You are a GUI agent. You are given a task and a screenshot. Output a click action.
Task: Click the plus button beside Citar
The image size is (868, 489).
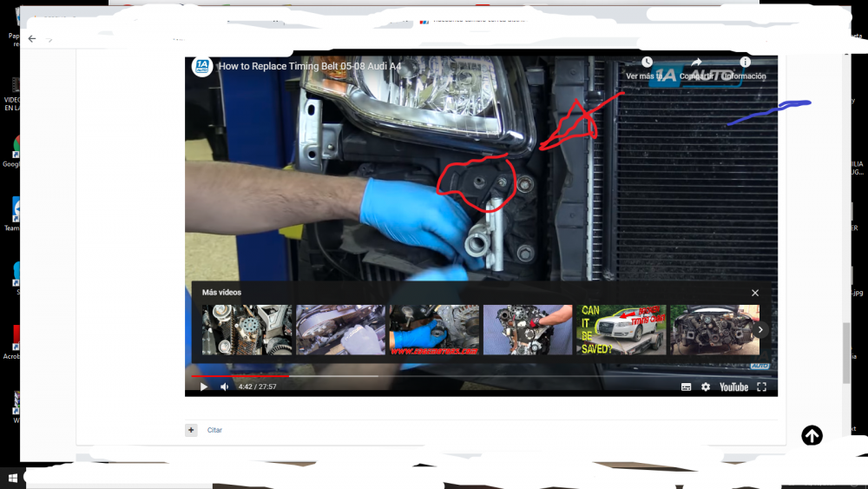(191, 430)
